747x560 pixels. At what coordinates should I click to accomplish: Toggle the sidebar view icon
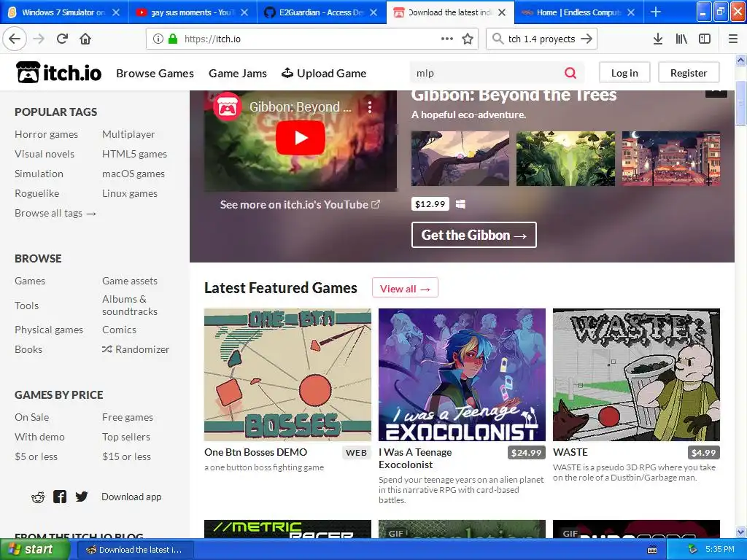click(705, 39)
